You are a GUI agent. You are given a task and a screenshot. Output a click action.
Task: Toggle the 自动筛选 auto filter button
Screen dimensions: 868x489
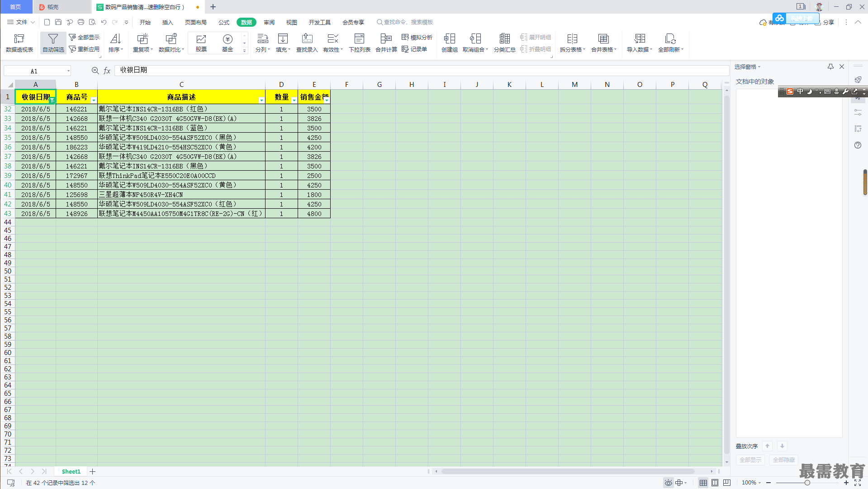coord(53,43)
